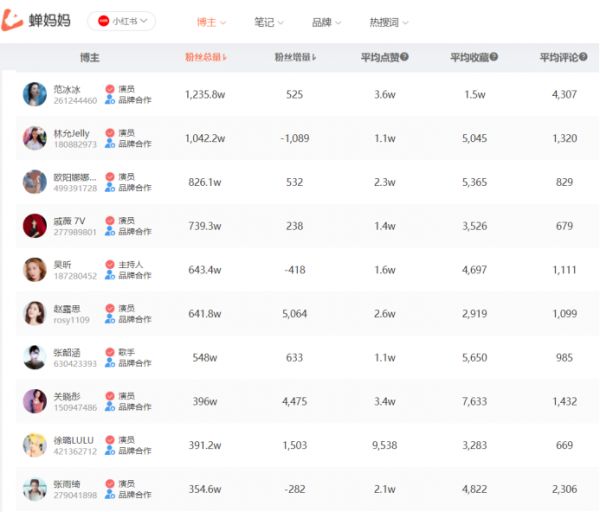Click 演员 verified badge for 关晓彤
Image resolution: width=600 pixels, height=512 pixels.
tap(110, 396)
